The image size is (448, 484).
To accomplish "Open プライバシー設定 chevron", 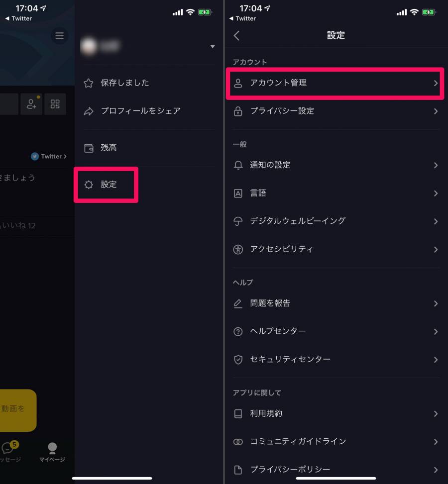I will point(436,111).
